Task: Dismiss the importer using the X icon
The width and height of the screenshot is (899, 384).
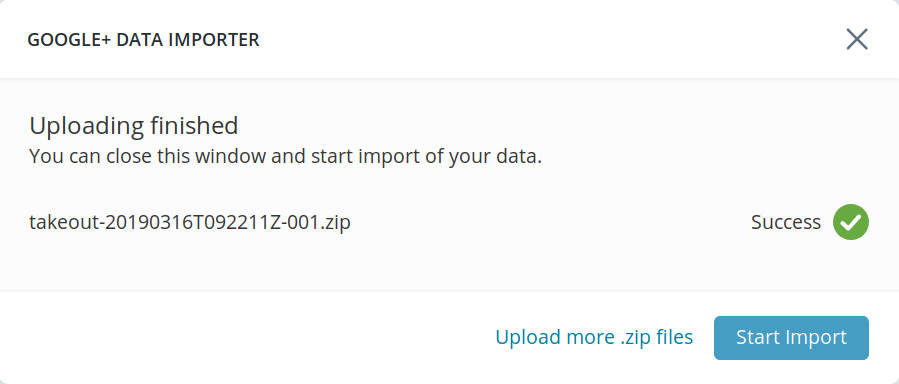Action: click(x=857, y=40)
